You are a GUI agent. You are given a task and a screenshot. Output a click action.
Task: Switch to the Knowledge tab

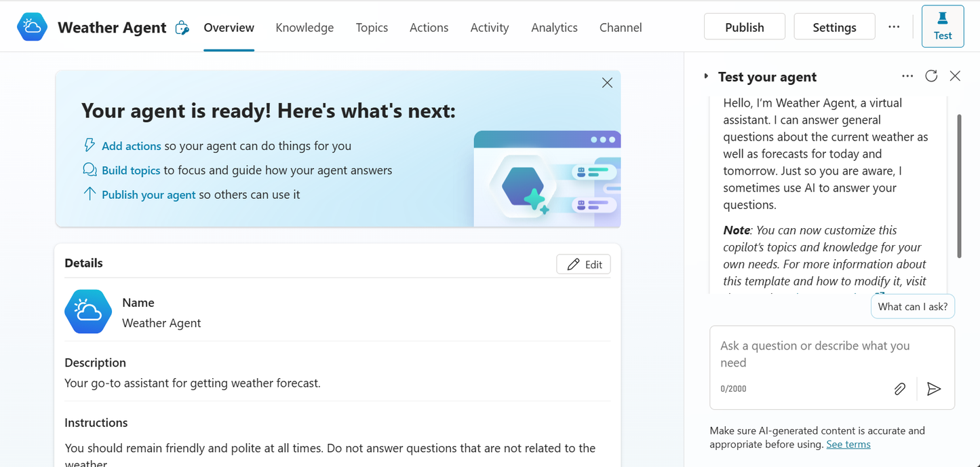[305, 28]
